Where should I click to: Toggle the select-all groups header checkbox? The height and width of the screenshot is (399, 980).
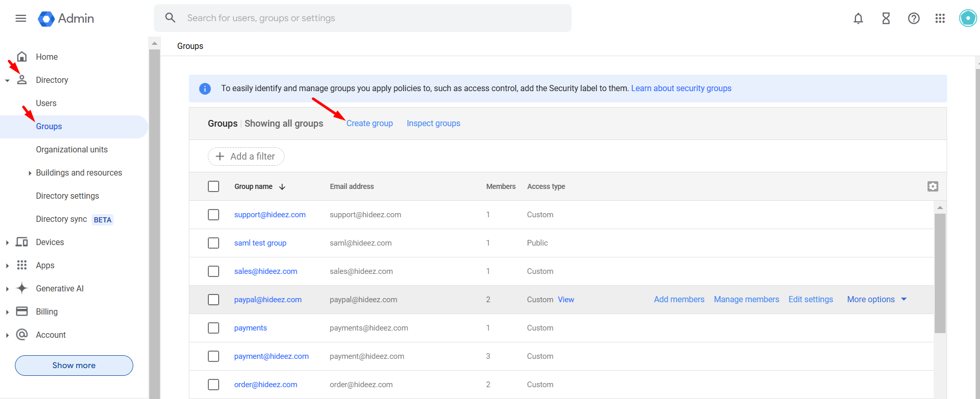point(213,186)
